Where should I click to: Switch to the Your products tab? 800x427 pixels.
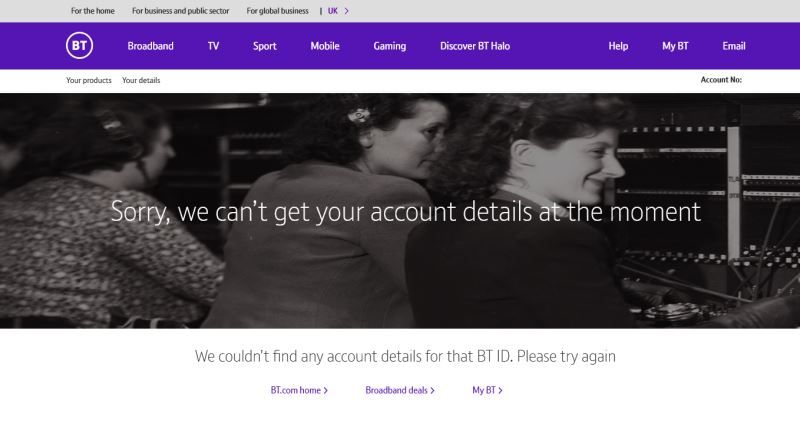(x=89, y=80)
